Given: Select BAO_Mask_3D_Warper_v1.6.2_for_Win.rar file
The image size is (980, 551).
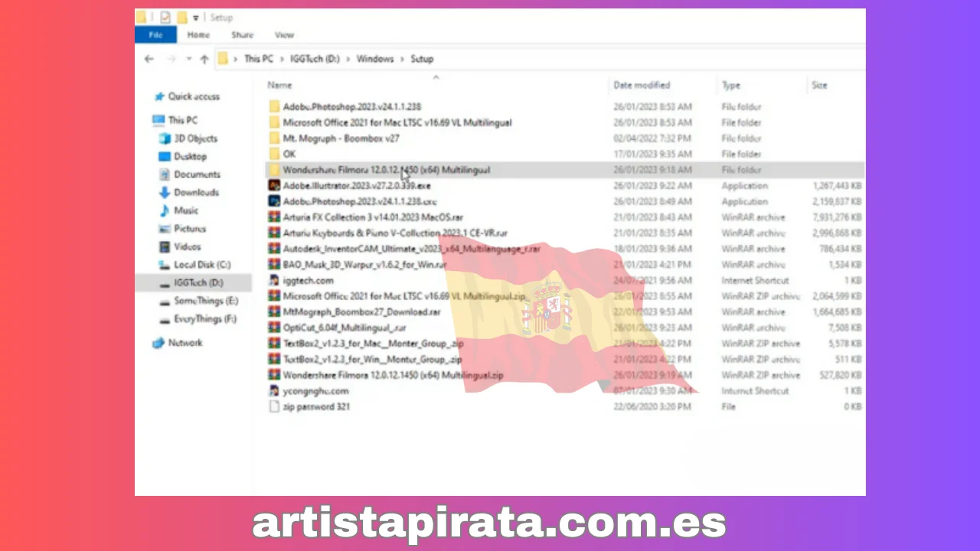Looking at the screenshot, I should click(x=364, y=265).
